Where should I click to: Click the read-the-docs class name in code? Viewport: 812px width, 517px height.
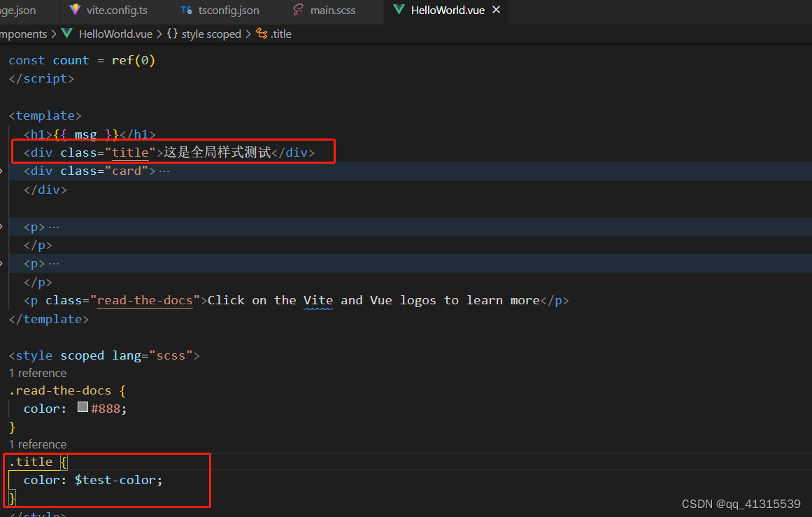pos(145,300)
